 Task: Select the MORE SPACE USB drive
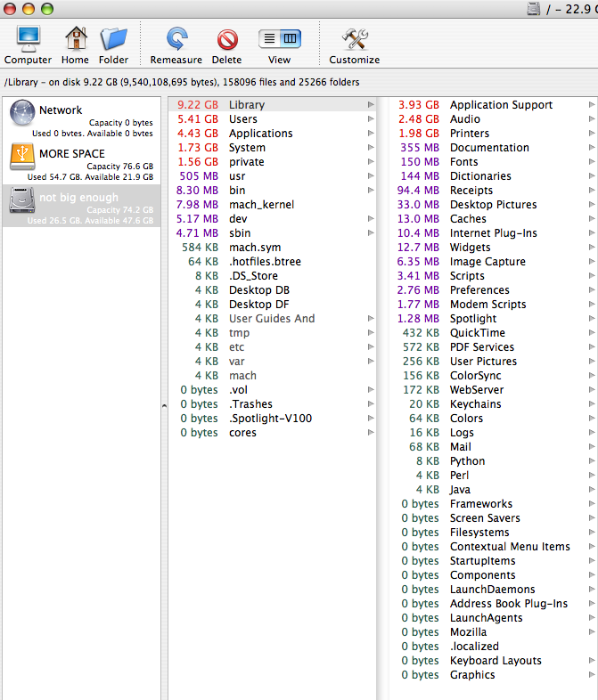click(81, 162)
